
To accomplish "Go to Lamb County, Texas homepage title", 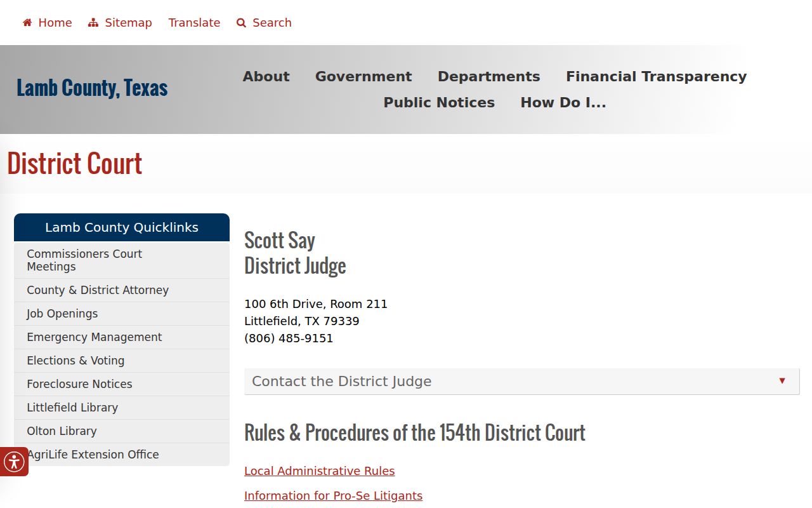I will [92, 88].
